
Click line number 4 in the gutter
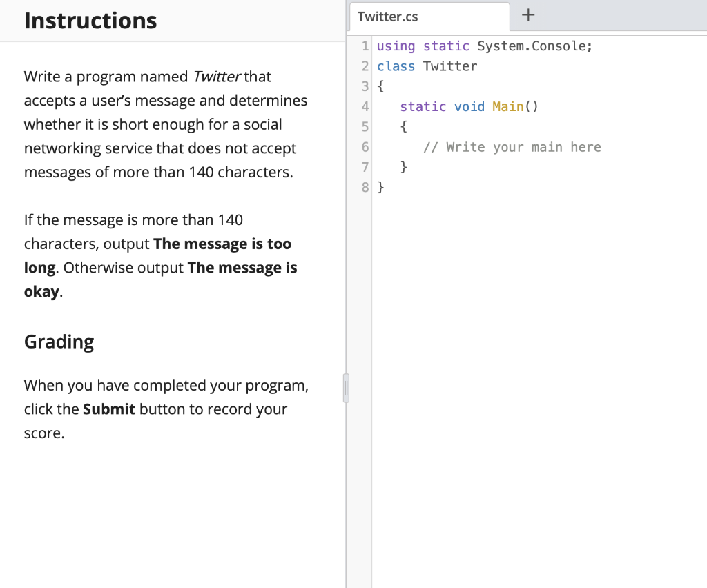(x=365, y=106)
